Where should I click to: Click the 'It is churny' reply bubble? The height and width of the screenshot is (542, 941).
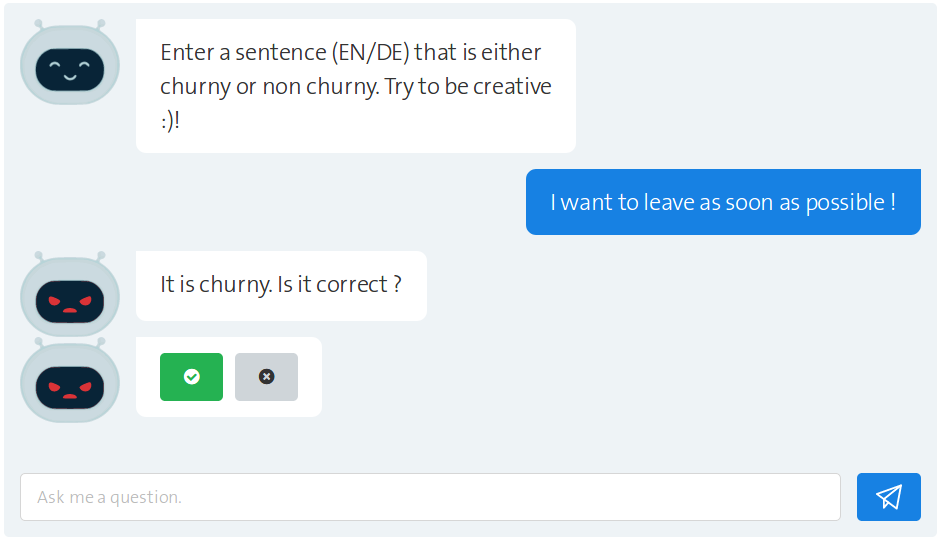point(281,285)
